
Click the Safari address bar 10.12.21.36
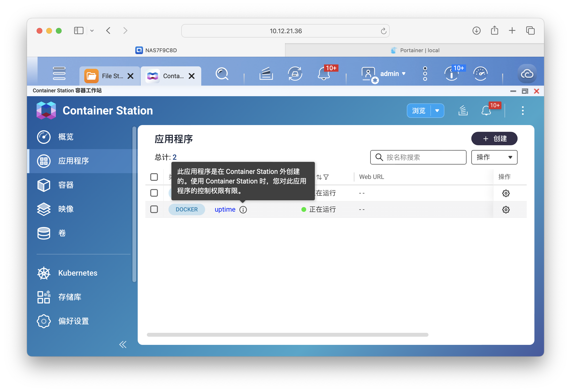pyautogui.click(x=285, y=31)
